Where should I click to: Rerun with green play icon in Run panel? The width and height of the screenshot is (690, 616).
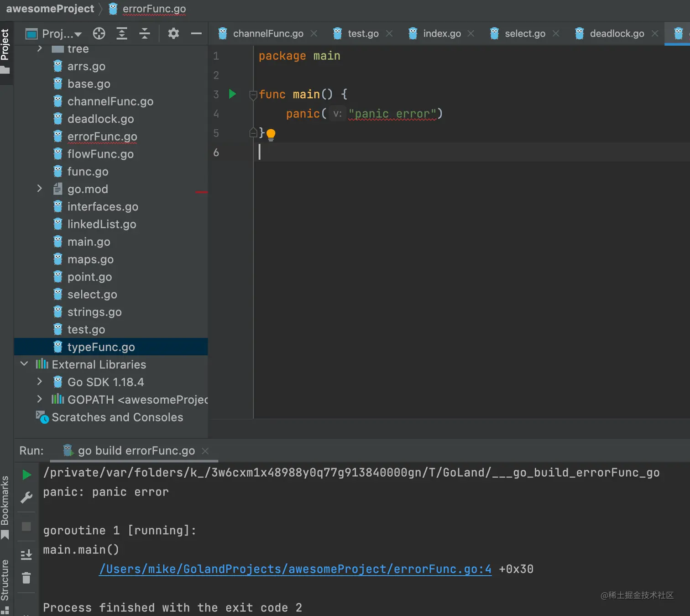[26, 475]
